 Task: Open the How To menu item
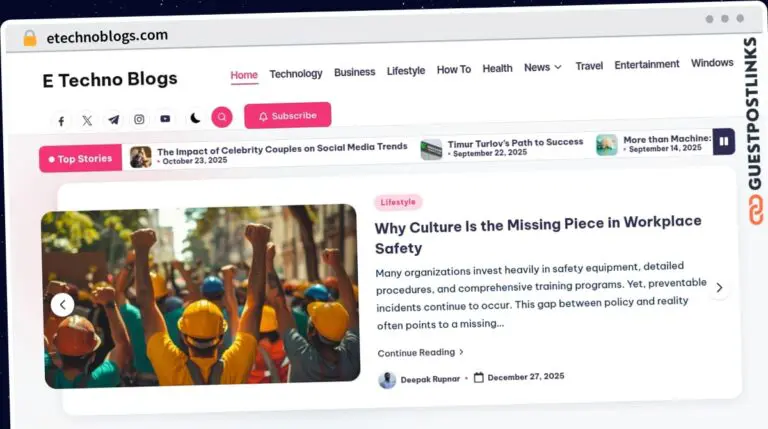click(x=454, y=70)
